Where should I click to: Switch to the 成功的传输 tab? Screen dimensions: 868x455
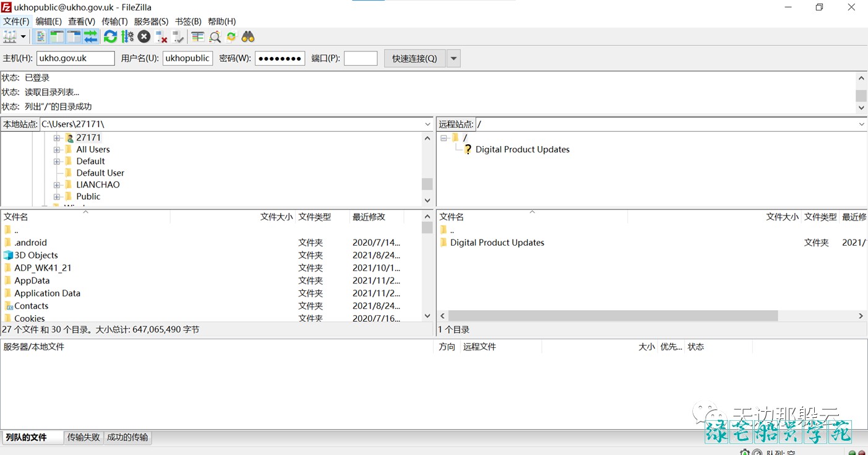127,437
